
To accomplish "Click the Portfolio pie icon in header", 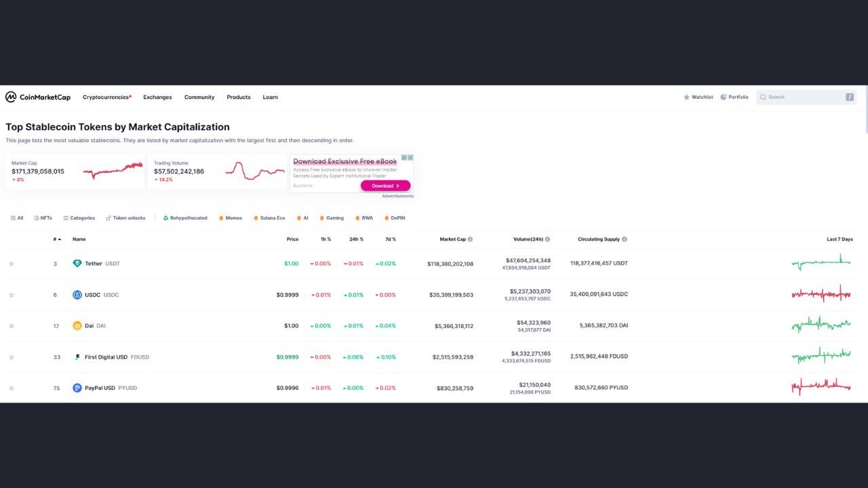I will [x=724, y=97].
